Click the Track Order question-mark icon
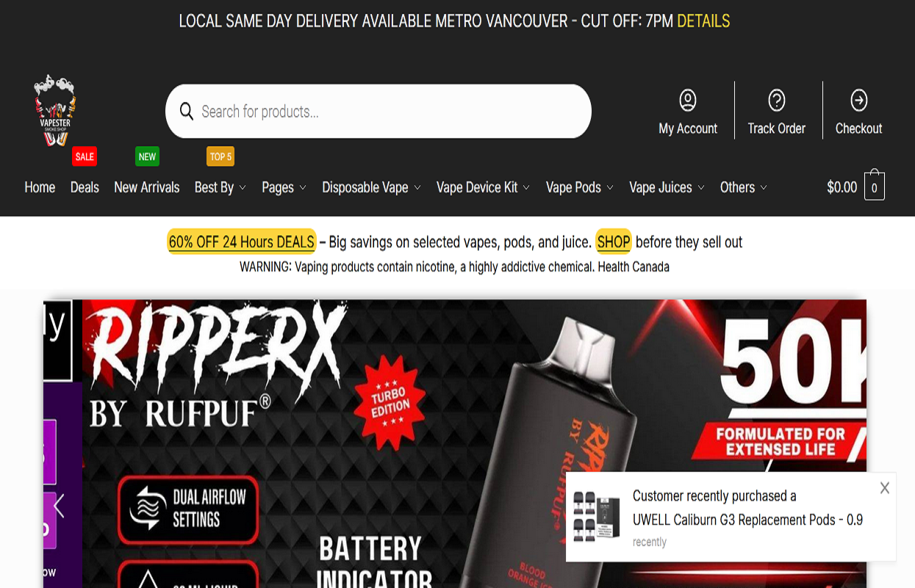The image size is (915, 588). click(777, 99)
